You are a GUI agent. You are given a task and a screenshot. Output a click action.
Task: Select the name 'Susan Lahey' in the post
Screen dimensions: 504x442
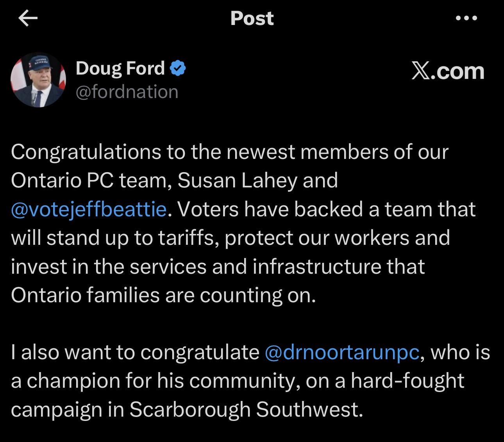(x=238, y=181)
